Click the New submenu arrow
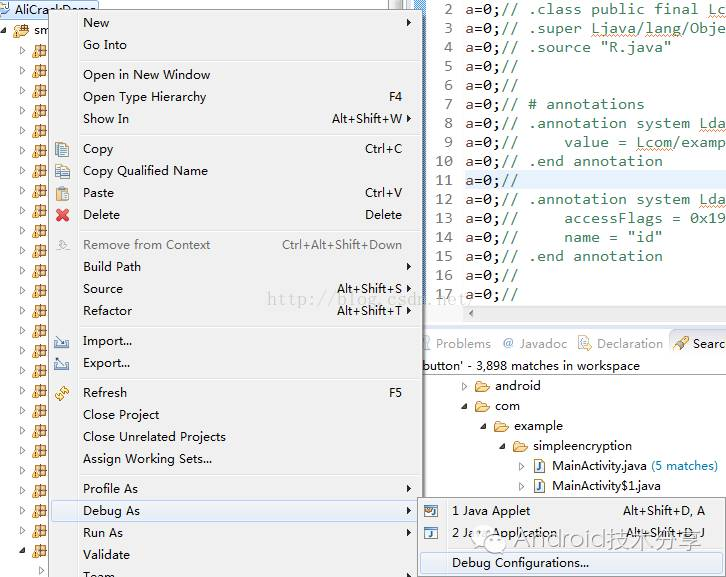 point(409,23)
